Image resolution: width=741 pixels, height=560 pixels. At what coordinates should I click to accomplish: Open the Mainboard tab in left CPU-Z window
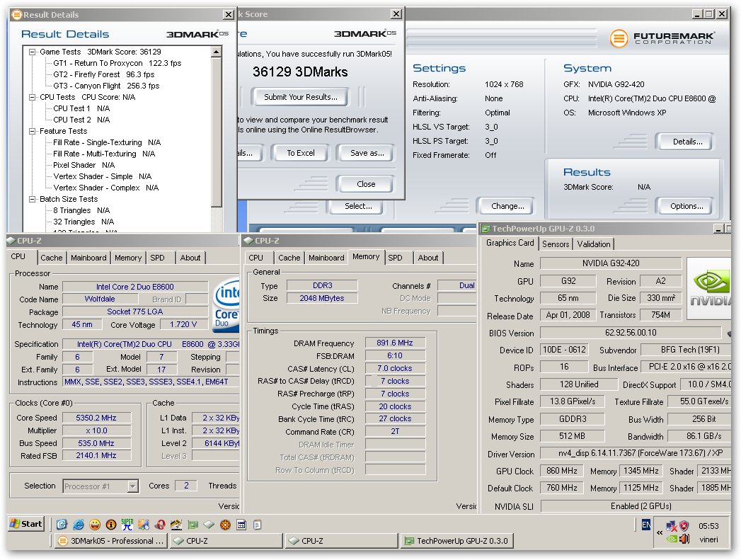pyautogui.click(x=88, y=258)
